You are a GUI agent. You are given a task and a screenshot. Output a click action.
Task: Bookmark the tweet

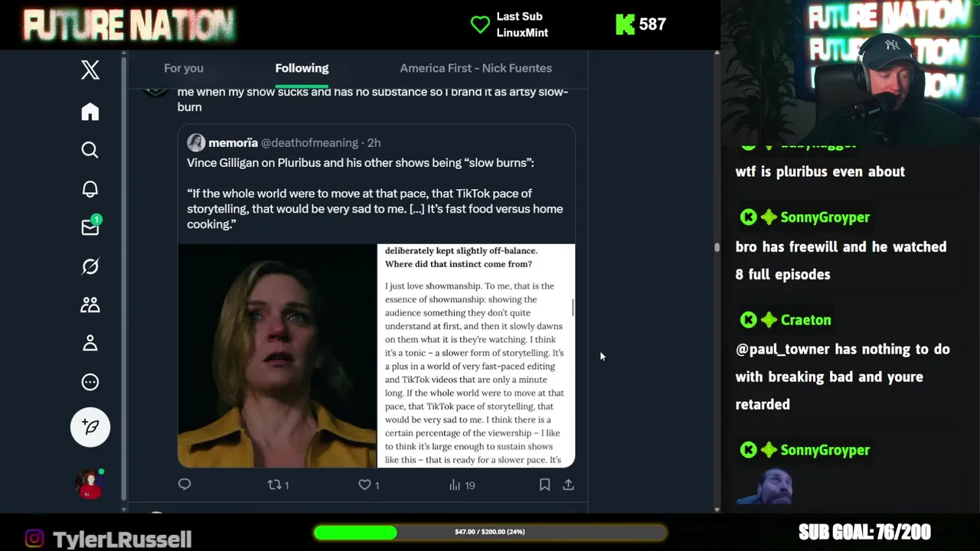click(544, 484)
